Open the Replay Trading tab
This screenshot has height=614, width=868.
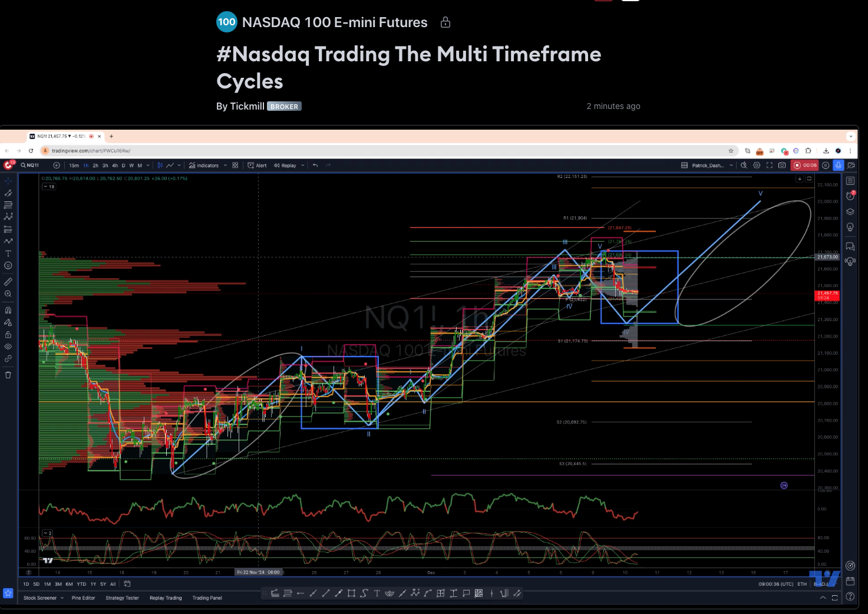pos(166,598)
